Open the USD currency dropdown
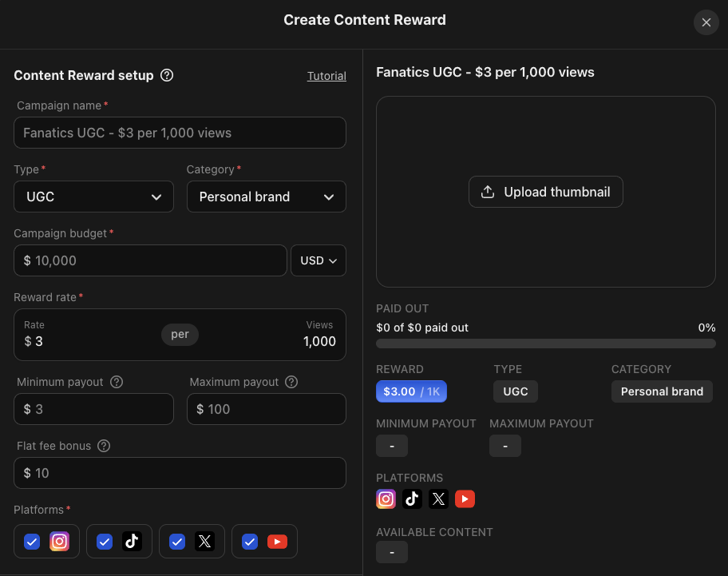The width and height of the screenshot is (728, 576). (x=318, y=260)
